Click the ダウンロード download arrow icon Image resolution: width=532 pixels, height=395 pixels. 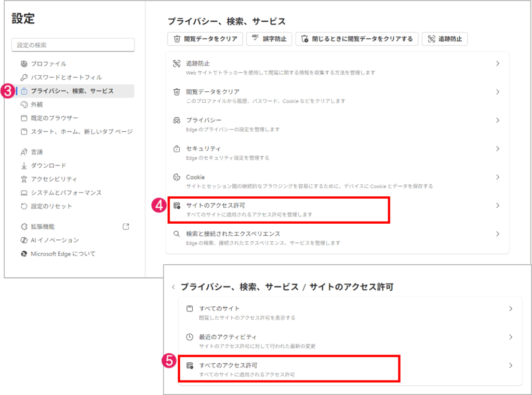(x=23, y=166)
